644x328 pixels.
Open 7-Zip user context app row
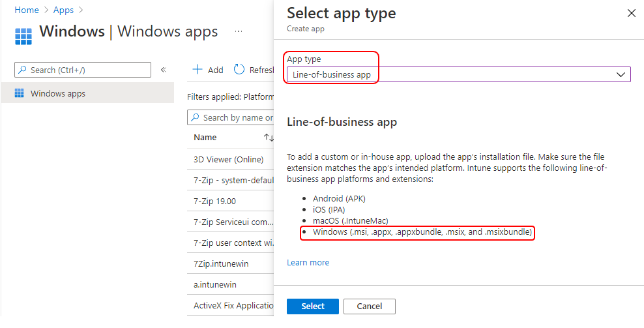click(230, 243)
